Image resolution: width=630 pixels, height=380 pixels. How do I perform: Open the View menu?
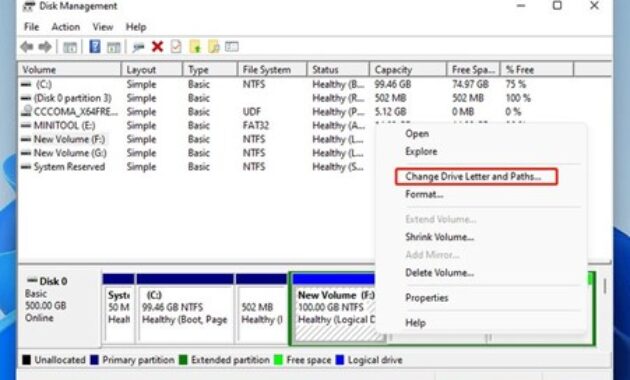pos(103,27)
